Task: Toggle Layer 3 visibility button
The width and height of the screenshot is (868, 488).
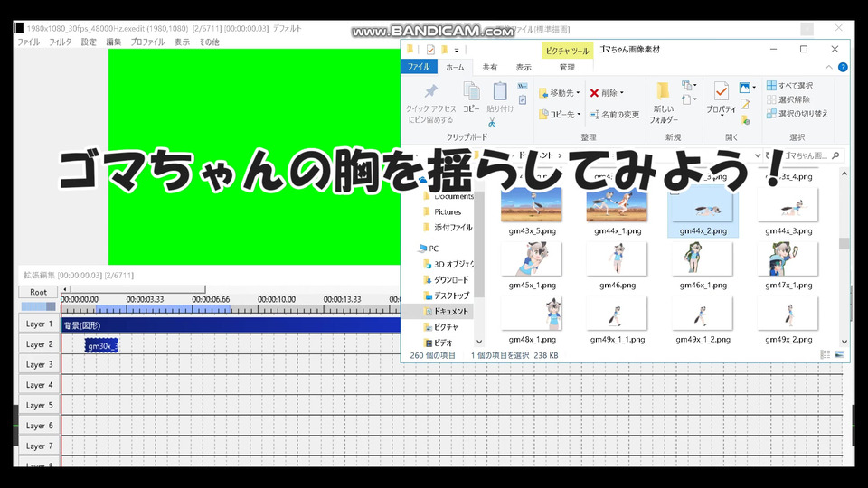Action: click(39, 364)
